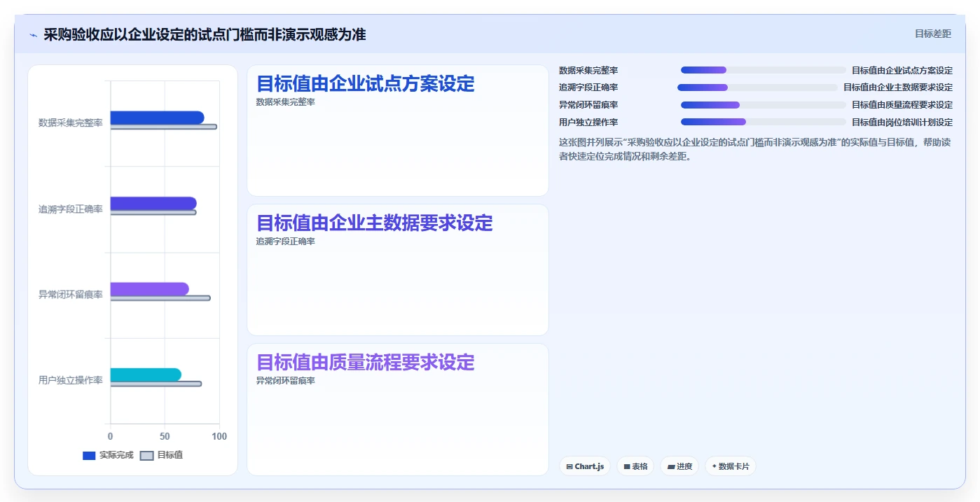Click the 目标差距 label in the header
The height and width of the screenshot is (502, 980).
point(933,34)
